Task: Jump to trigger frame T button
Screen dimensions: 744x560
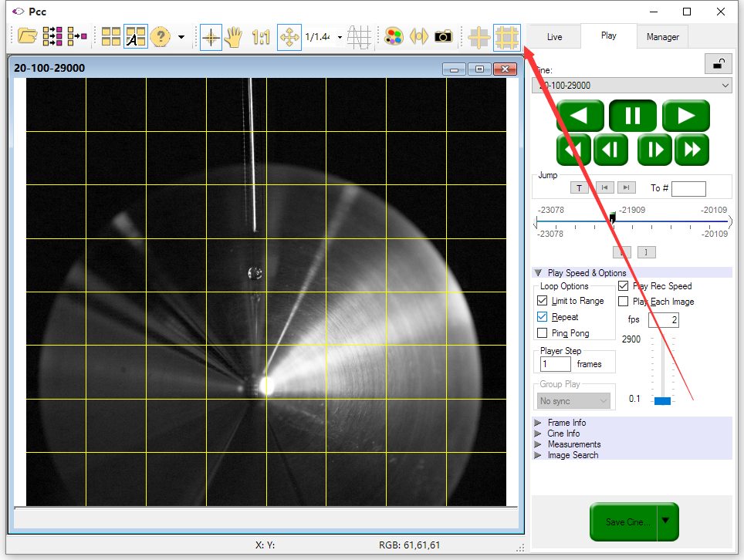Action: [580, 187]
